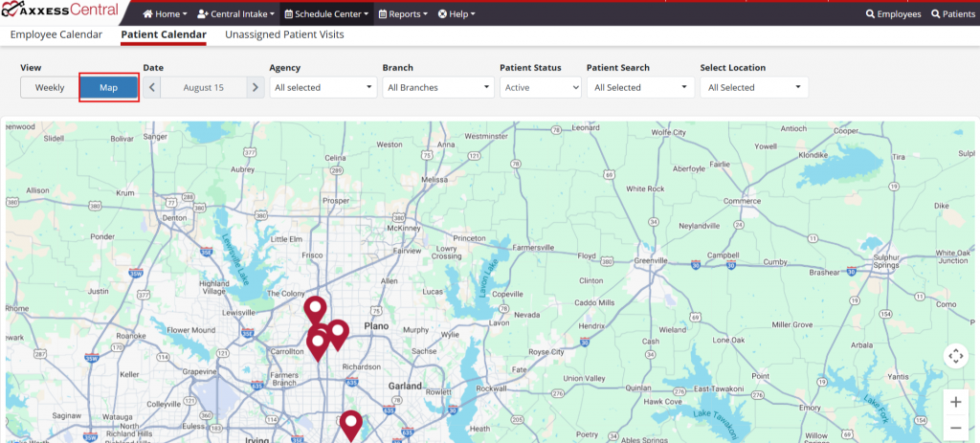The width and height of the screenshot is (980, 443).
Task: Click the Farmersville map label
Action: pyautogui.click(x=533, y=248)
